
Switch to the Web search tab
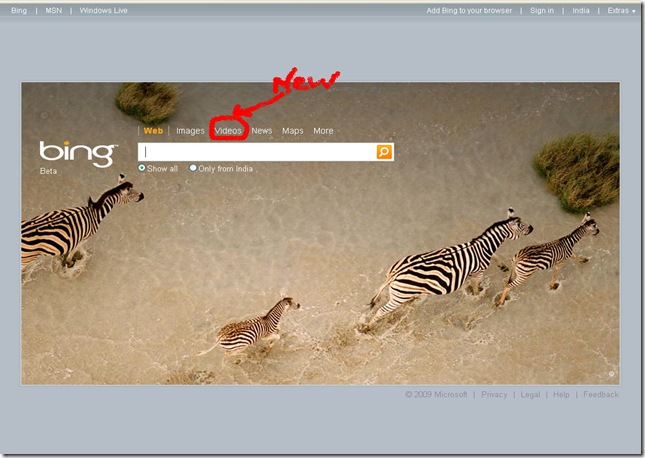click(x=153, y=131)
